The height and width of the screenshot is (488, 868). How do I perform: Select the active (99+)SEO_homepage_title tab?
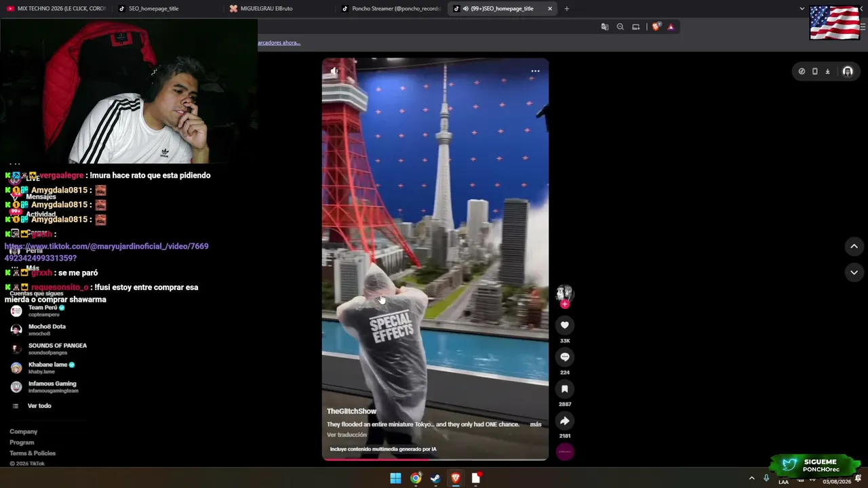click(502, 9)
